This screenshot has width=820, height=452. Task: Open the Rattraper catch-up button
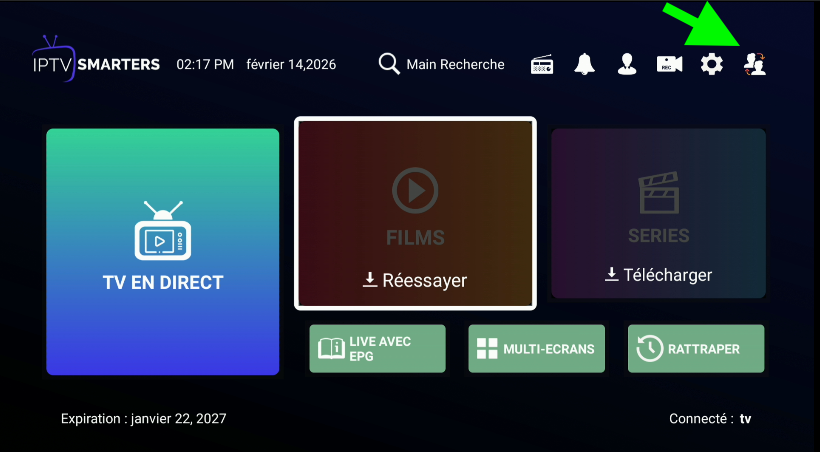point(695,349)
